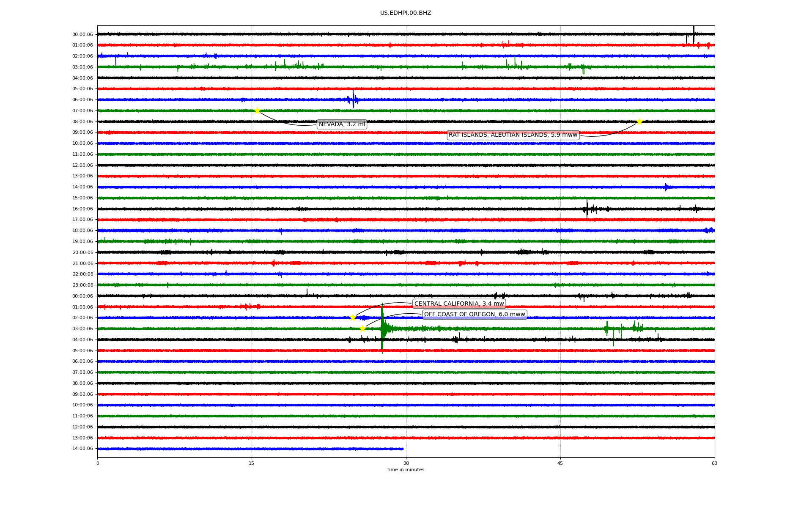This screenshot has width=812, height=508.
Task: Click the Off Coast of Oregon star
Action: tap(362, 329)
